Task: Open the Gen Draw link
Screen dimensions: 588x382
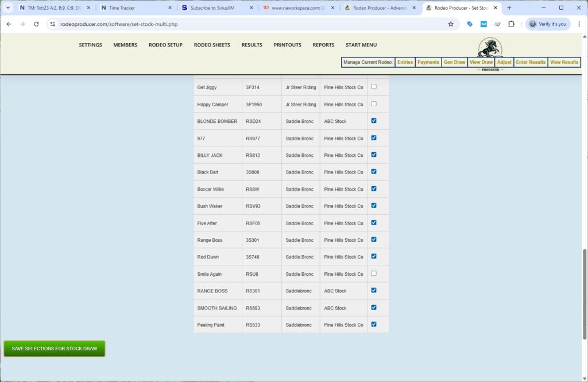Action: tap(454, 62)
